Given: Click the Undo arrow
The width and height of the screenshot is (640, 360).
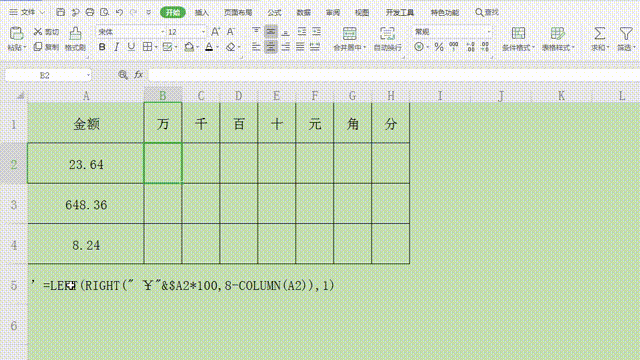Looking at the screenshot, I should (119, 12).
